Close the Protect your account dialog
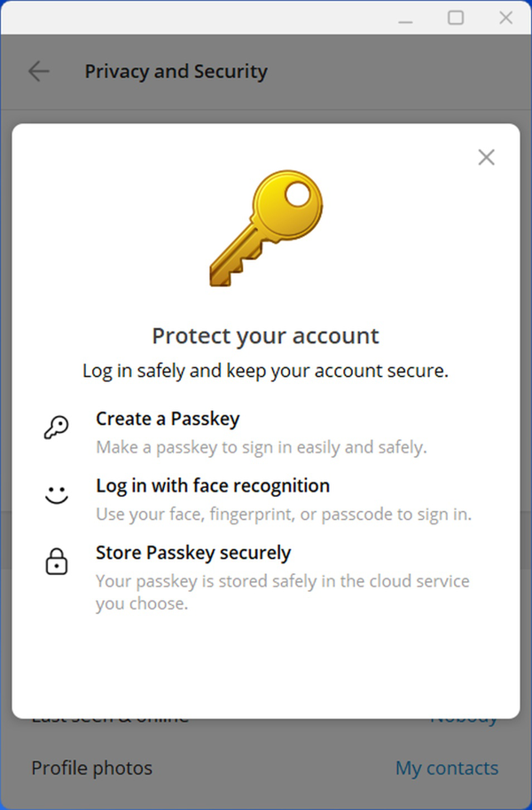The width and height of the screenshot is (532, 810). click(x=486, y=158)
